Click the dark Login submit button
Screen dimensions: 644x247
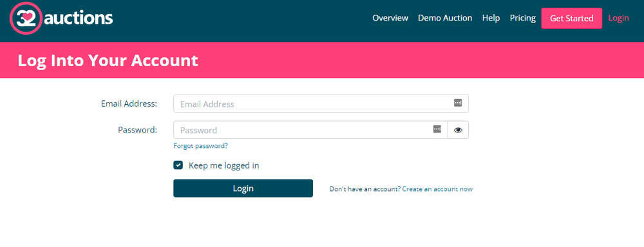tap(243, 188)
